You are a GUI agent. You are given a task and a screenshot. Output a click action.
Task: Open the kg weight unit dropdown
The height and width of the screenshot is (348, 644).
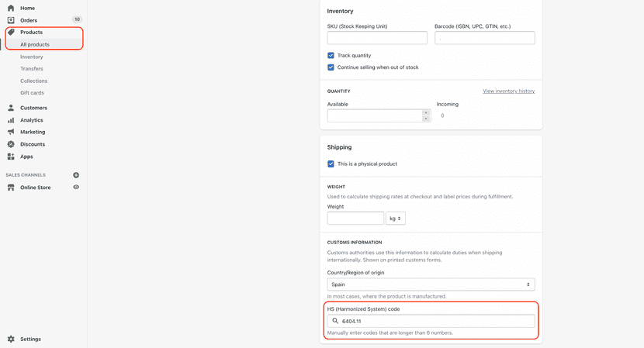tap(396, 219)
